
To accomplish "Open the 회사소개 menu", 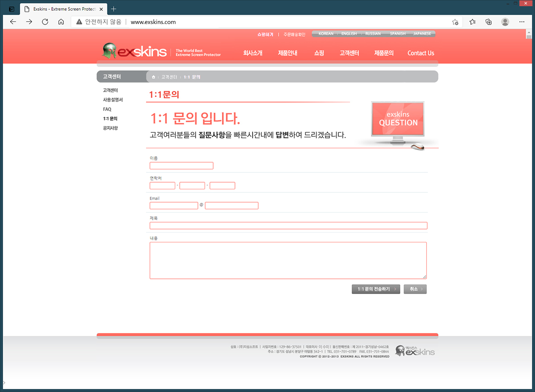I will [253, 53].
